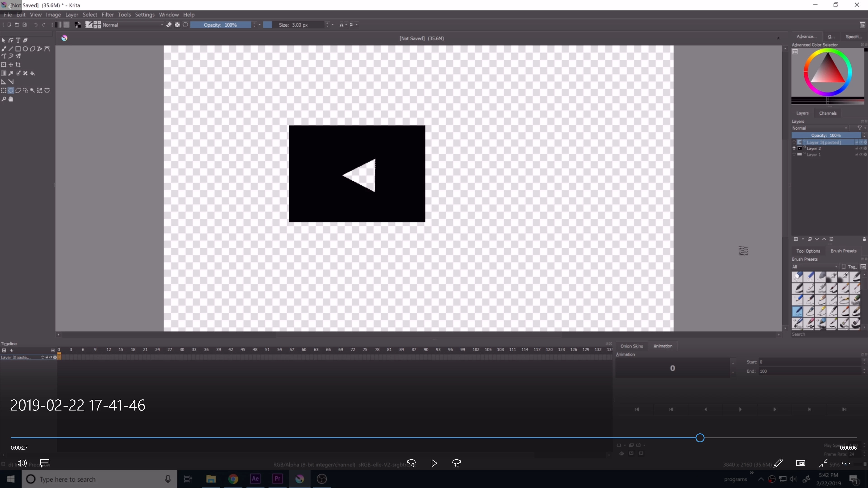Screen dimensions: 868x488
Task: Show Layer 1 via visibility toggle
Action: pos(794,154)
